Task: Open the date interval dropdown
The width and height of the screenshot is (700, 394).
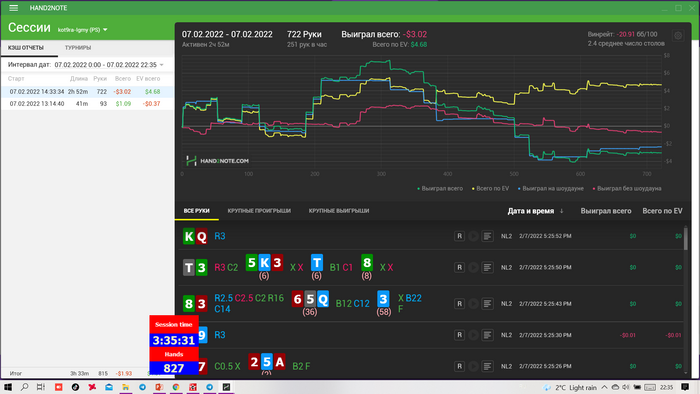Action: [x=109, y=65]
